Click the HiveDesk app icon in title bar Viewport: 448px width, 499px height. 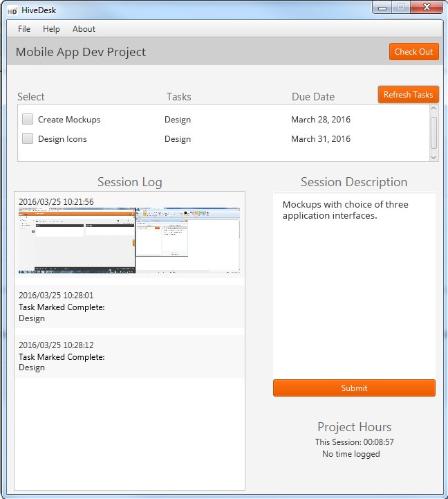12,11
